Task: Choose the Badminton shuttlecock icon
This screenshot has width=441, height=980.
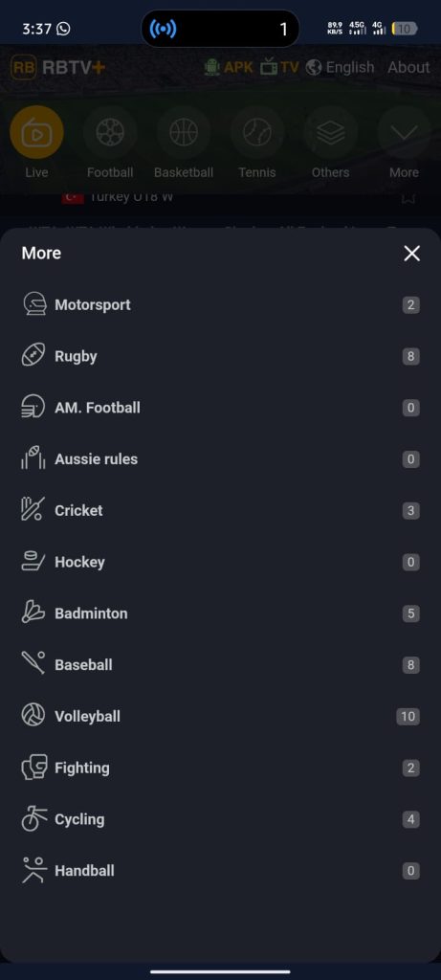Action: [33, 612]
